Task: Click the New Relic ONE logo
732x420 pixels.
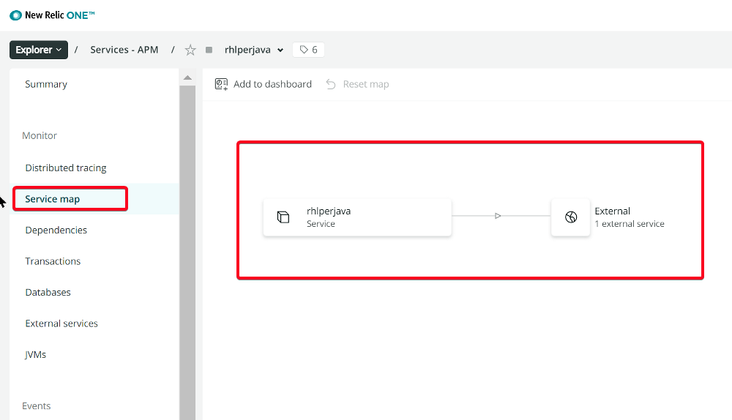Action: [52, 15]
